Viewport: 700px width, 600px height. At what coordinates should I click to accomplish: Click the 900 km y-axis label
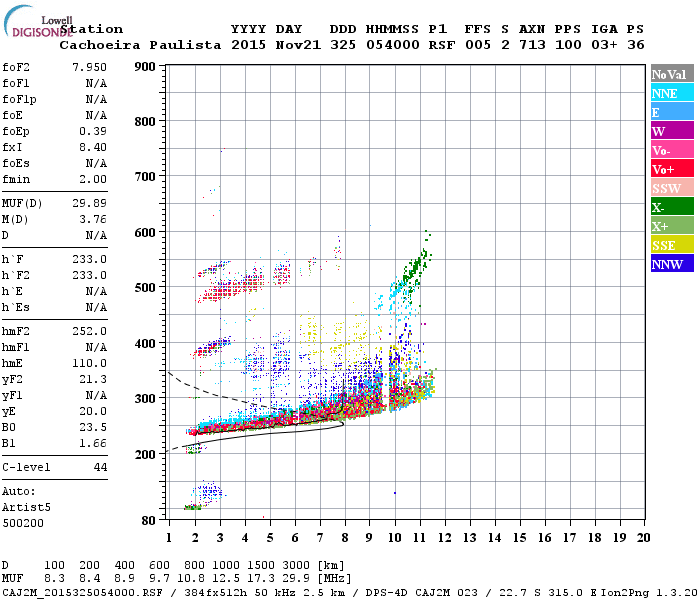pyautogui.click(x=145, y=67)
